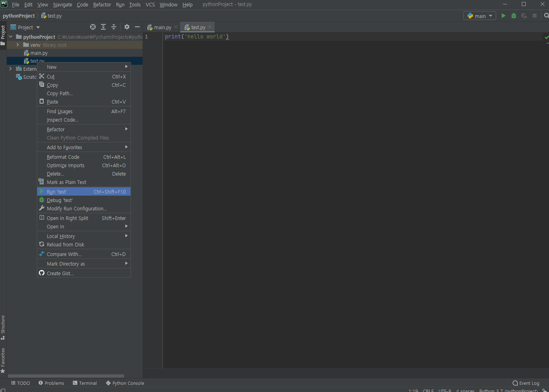Open the Refactor menu in menu bar
The width and height of the screenshot is (549, 392).
(x=102, y=4)
